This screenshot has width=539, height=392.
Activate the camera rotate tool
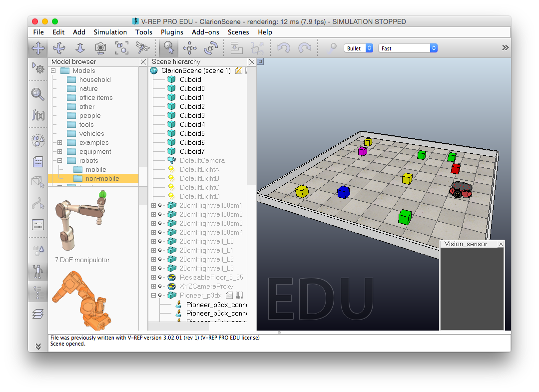coord(59,48)
